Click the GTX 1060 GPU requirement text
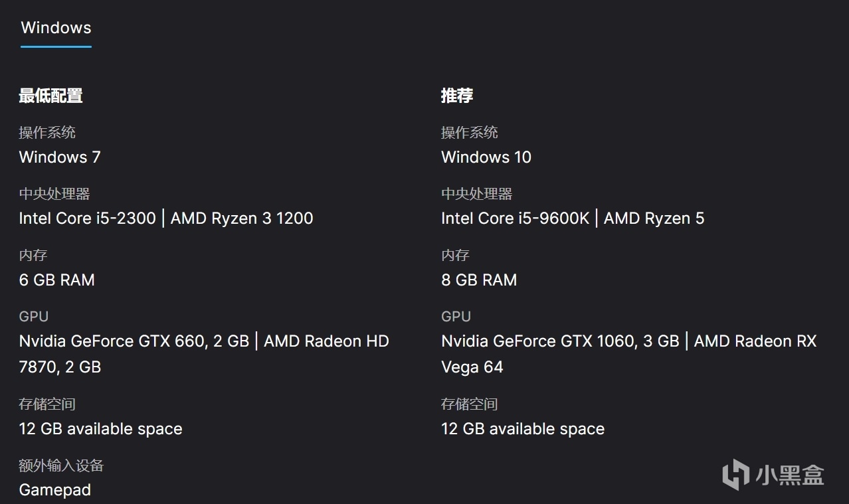 pyautogui.click(x=629, y=341)
